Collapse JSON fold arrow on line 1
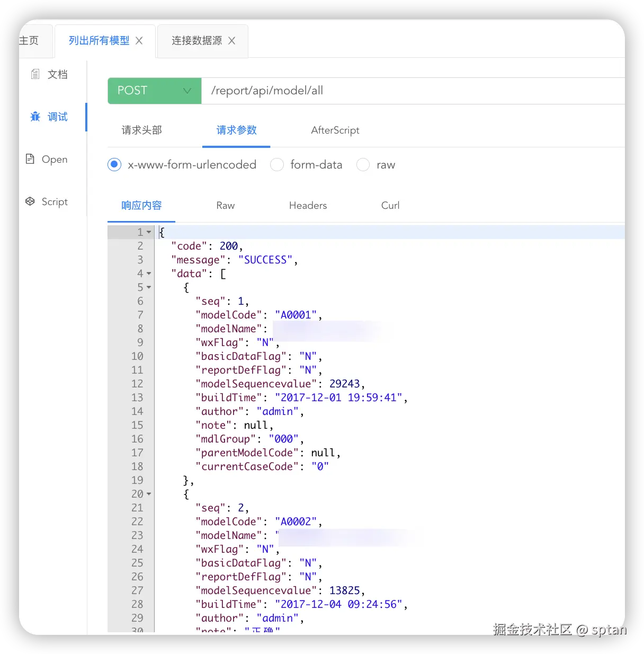 tap(149, 232)
